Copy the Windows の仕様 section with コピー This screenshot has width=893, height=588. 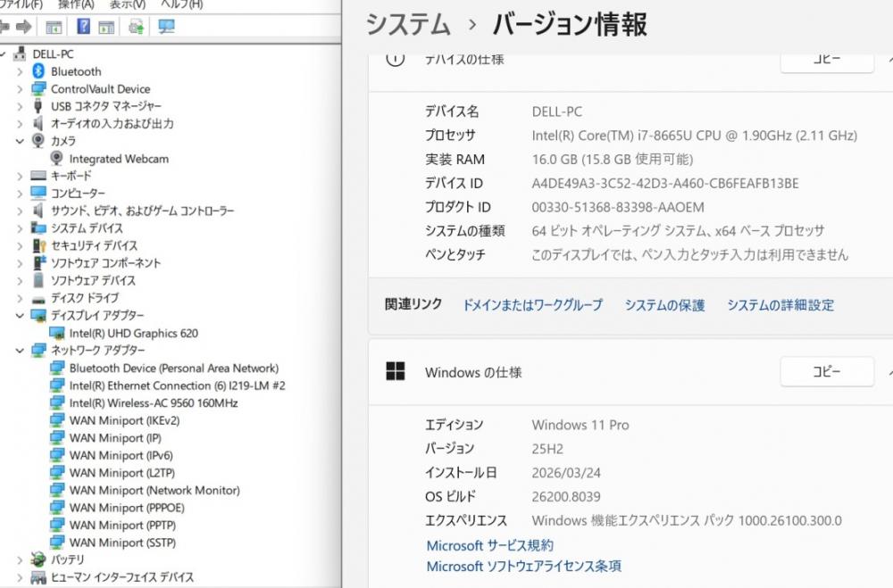(827, 372)
